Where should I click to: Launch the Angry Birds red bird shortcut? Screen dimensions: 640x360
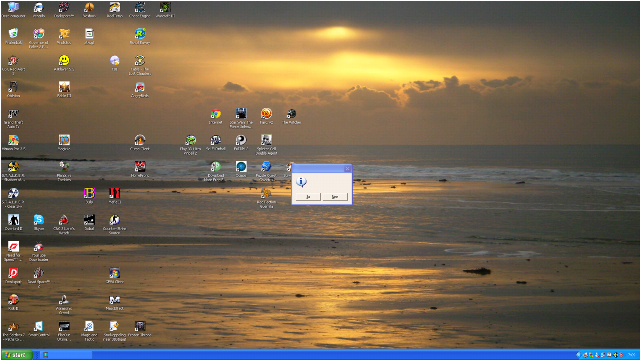tap(140, 87)
